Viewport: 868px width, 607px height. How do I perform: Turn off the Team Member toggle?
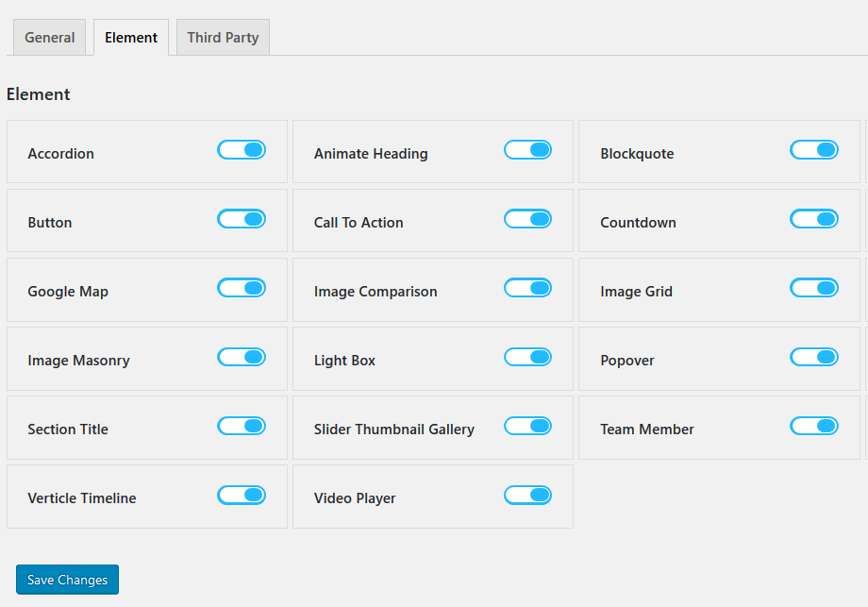click(813, 426)
